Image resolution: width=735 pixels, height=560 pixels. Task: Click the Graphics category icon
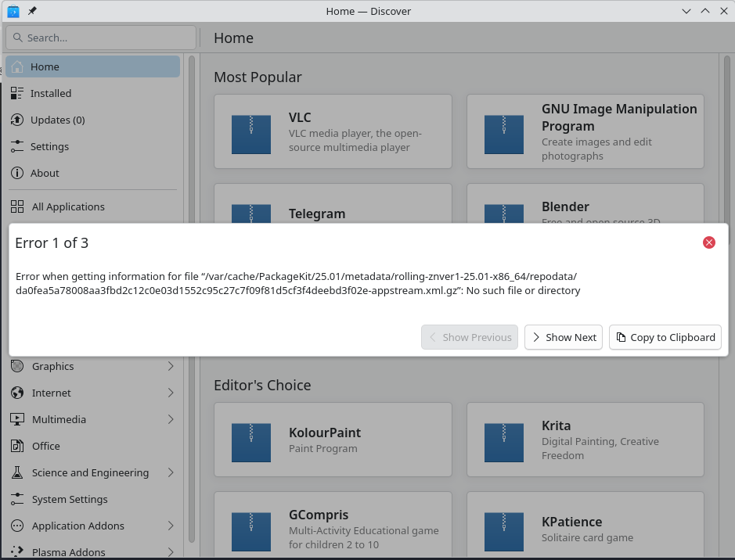pyautogui.click(x=17, y=366)
